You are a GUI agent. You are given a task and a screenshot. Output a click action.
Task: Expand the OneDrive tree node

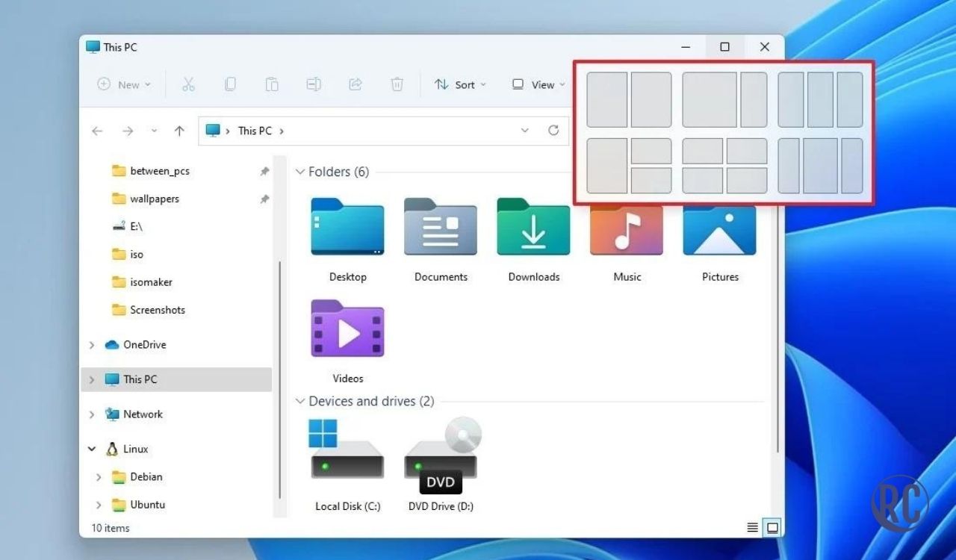pos(92,345)
